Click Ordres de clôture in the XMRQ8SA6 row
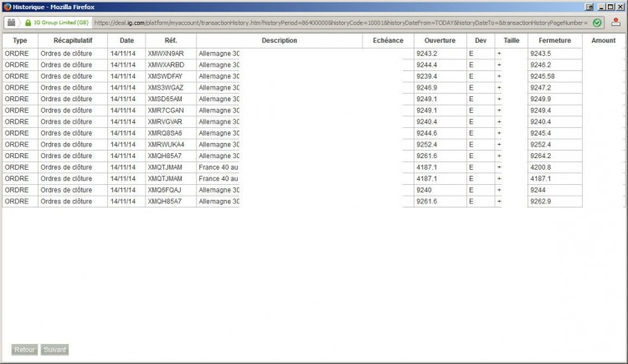Viewport: 628px width, 364px height. point(66,133)
